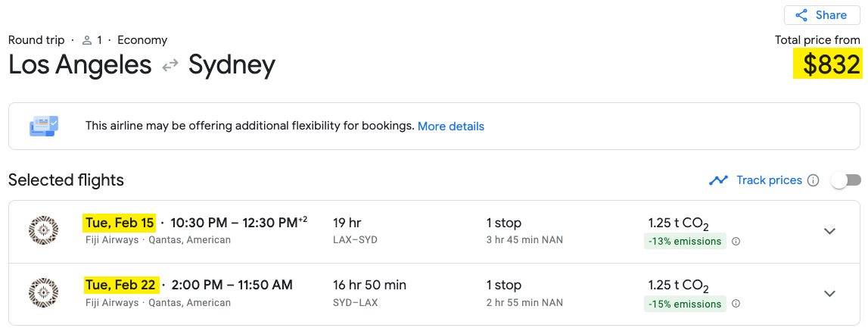This screenshot has width=868, height=328.
Task: Click the Share button label
Action: pyautogui.click(x=831, y=15)
